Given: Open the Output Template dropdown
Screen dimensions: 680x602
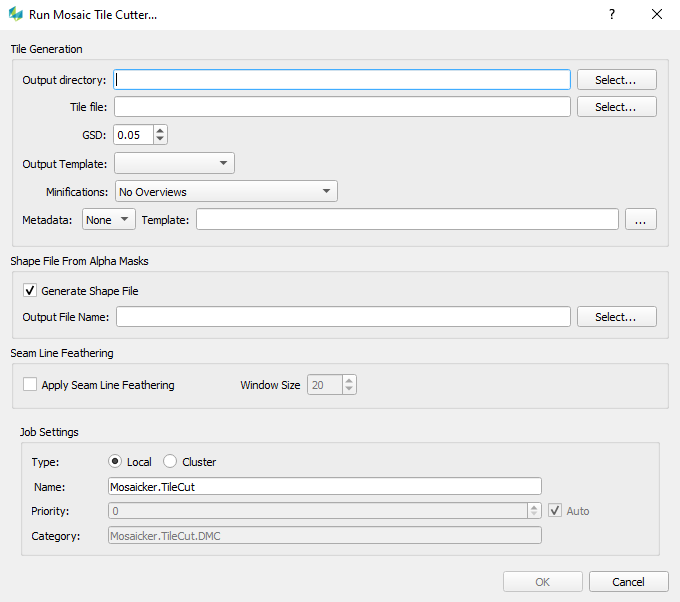Looking at the screenshot, I should 174,163.
